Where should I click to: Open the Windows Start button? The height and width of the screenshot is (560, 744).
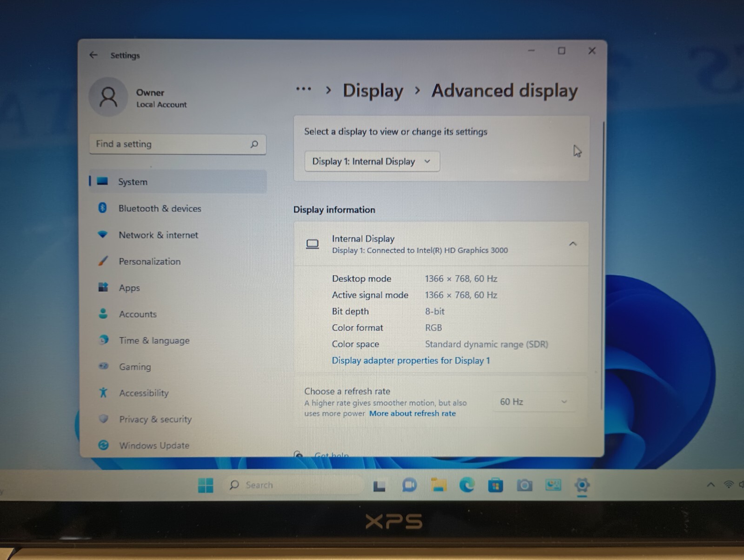pos(206,485)
